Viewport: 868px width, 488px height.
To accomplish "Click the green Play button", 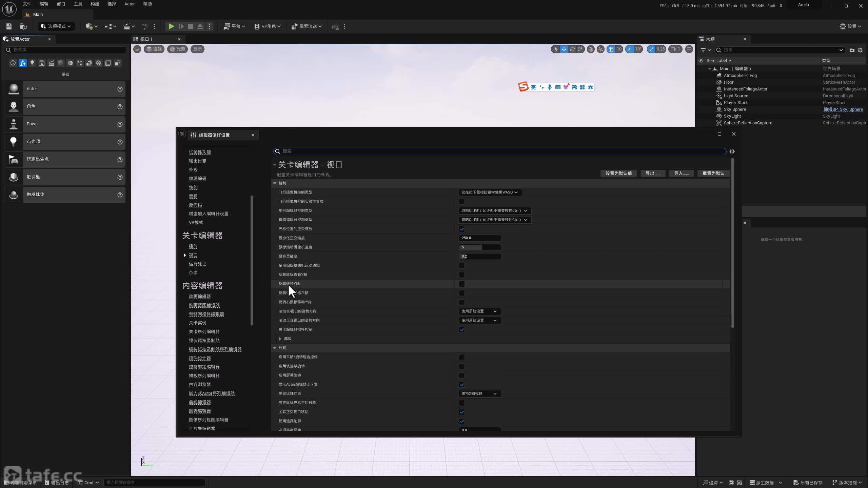I will pyautogui.click(x=171, y=26).
